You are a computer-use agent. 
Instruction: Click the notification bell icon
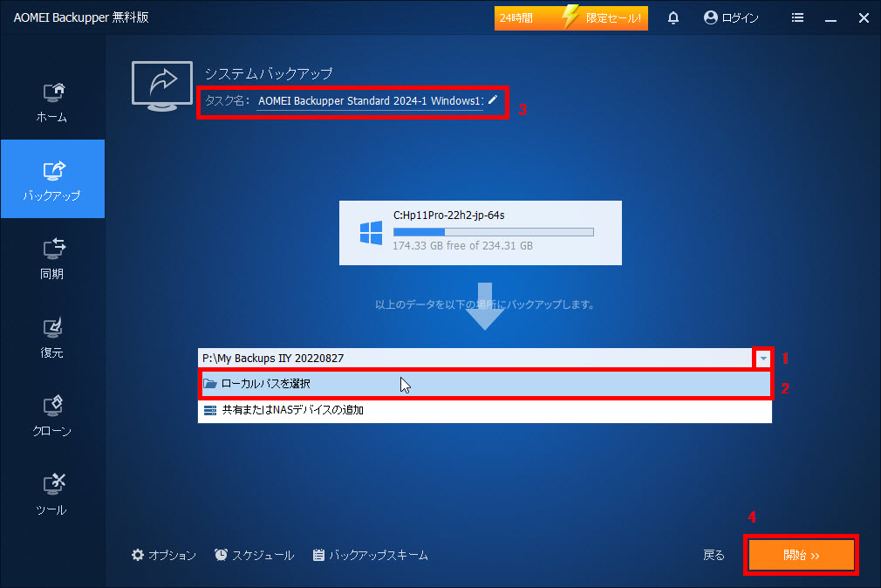673,18
